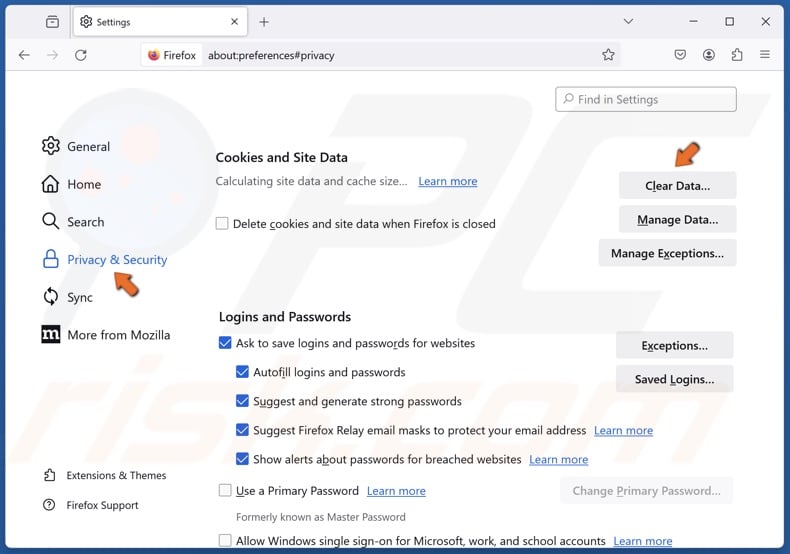Click the puzzle icon beside Extensions & Themes
Image resolution: width=790 pixels, height=554 pixels.
(49, 475)
